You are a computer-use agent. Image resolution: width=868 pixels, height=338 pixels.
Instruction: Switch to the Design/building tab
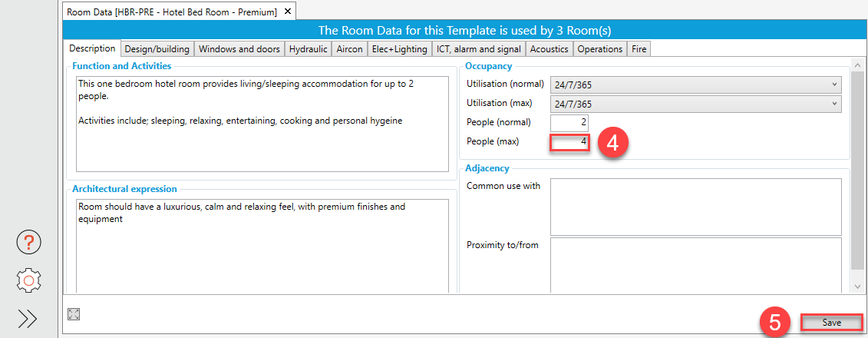click(157, 49)
